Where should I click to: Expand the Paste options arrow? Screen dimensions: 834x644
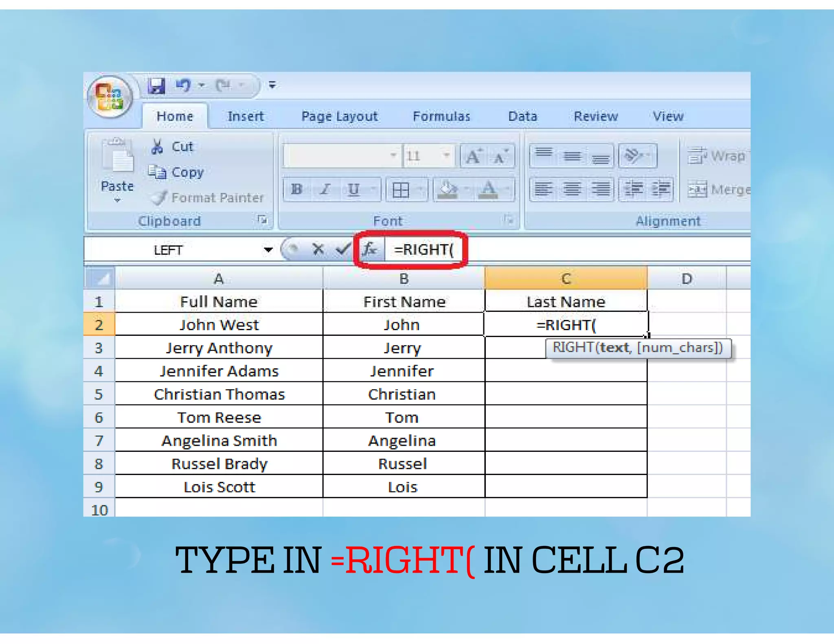(117, 200)
